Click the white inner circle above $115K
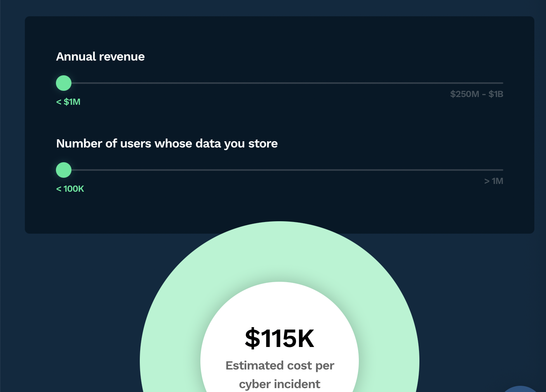The image size is (546, 392). [x=280, y=303]
